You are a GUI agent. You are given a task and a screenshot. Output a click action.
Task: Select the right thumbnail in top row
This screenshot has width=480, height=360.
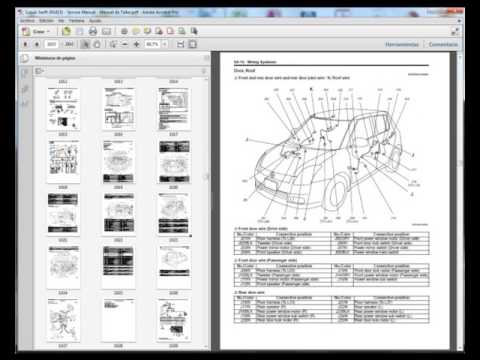click(x=174, y=109)
